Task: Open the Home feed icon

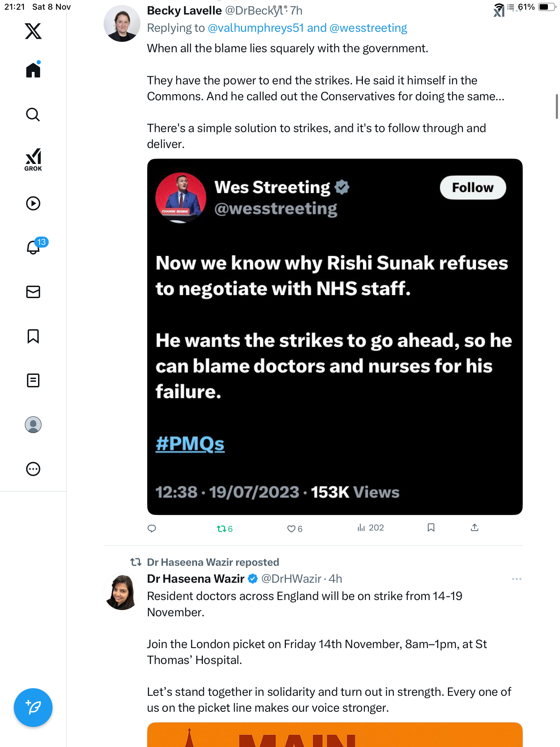Action: pos(33,70)
